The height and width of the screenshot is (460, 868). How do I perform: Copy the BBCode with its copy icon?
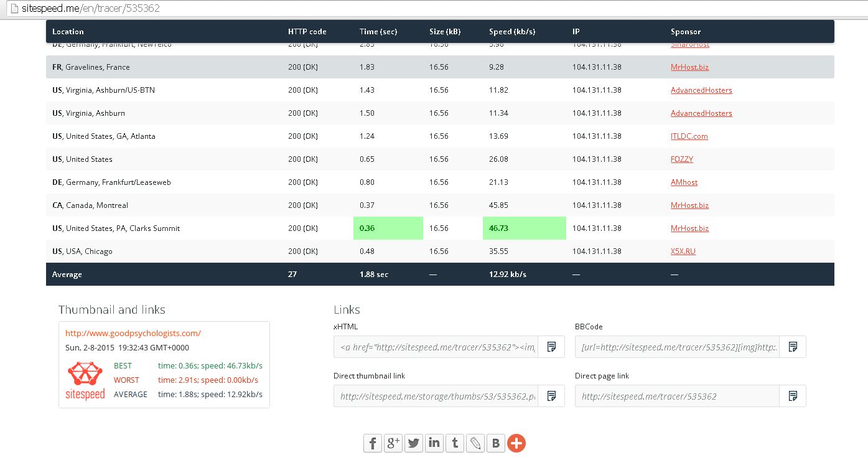793,347
